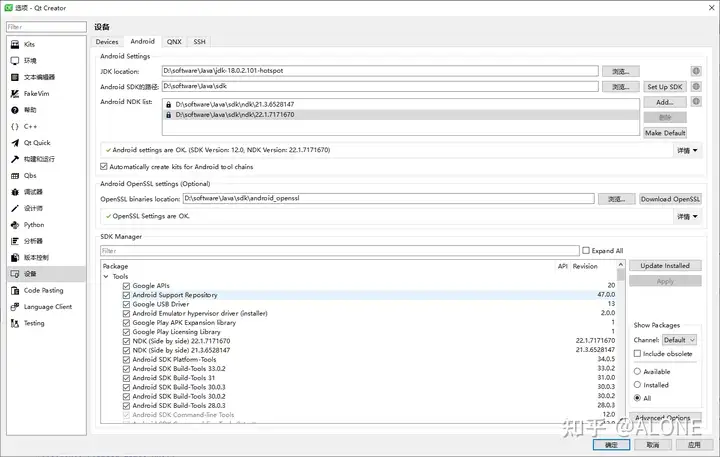This screenshot has height=457, width=720.
Task: Switch to the Android tab
Action: tap(142, 41)
